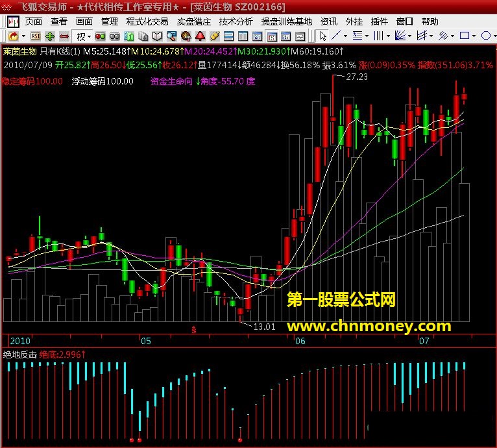Select the rectangle drawing tool
The width and height of the screenshot is (497, 448).
[x=465, y=36]
